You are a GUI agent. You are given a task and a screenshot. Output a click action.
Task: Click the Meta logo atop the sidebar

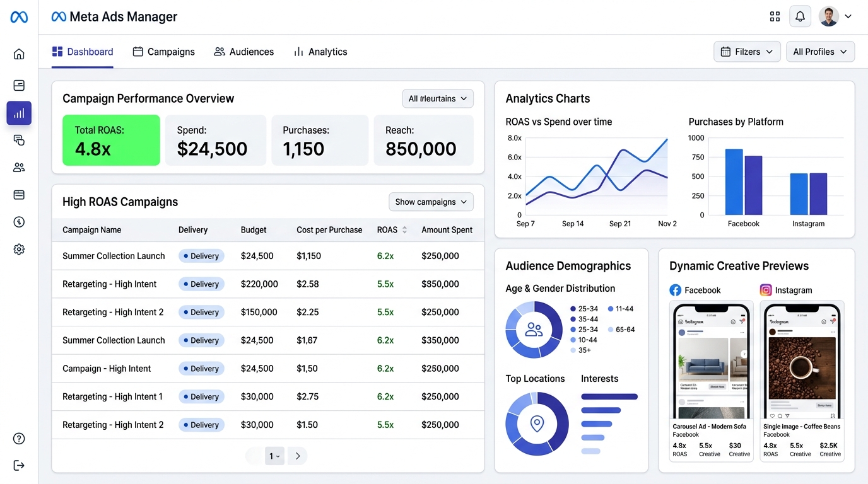[19, 17]
